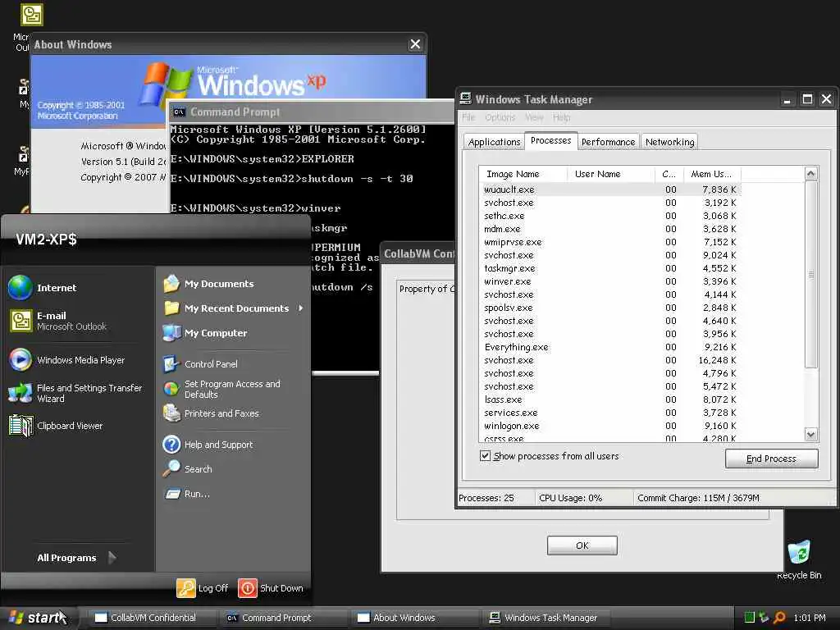Viewport: 840px width, 630px height.
Task: Expand All Programs list
Action: click(x=76, y=558)
